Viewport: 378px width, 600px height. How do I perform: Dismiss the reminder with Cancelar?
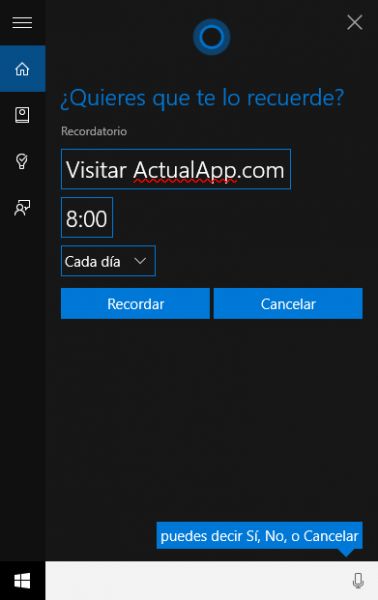tap(288, 304)
